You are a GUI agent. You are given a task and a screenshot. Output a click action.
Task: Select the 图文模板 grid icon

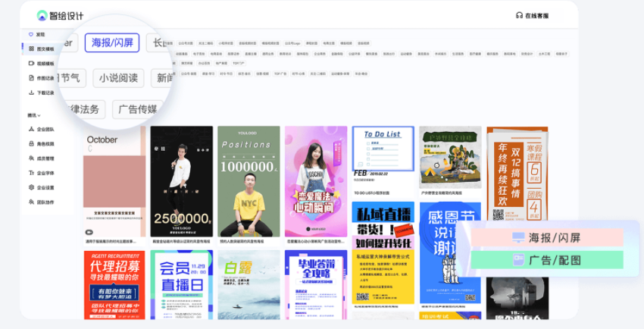(30, 49)
